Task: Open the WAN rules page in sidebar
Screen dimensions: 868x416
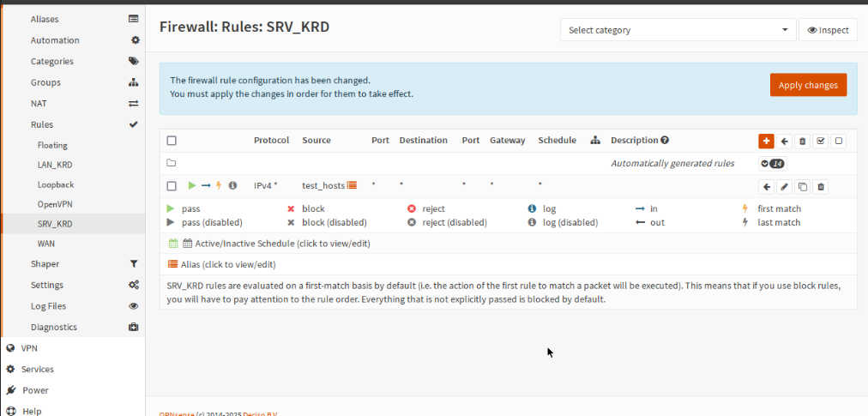Action: pos(46,244)
